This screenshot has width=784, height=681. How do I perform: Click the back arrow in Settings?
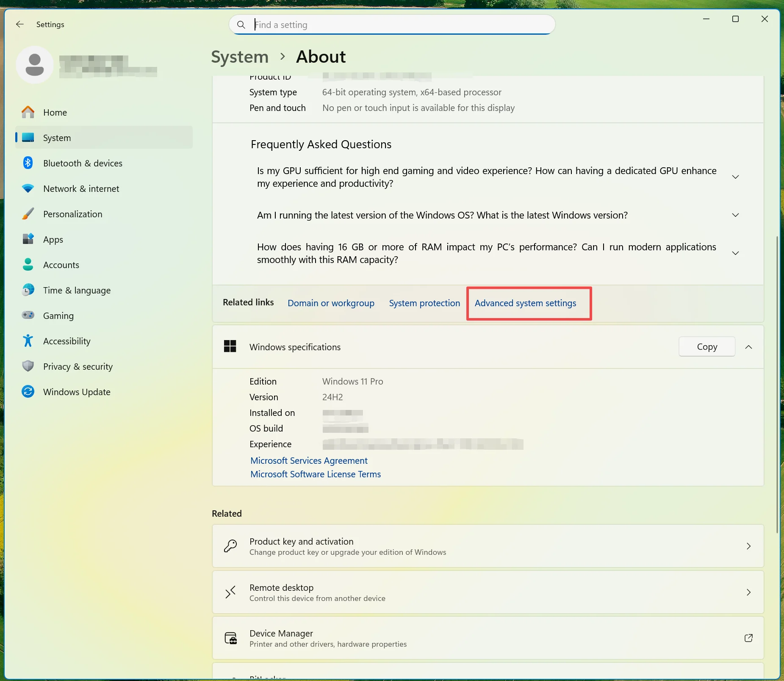point(19,25)
